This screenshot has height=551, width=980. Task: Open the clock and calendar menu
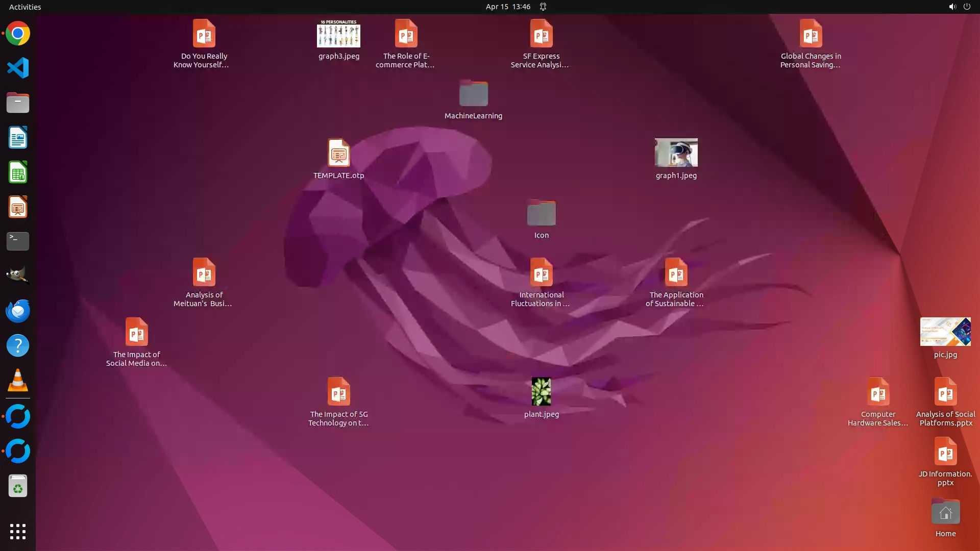[507, 7]
